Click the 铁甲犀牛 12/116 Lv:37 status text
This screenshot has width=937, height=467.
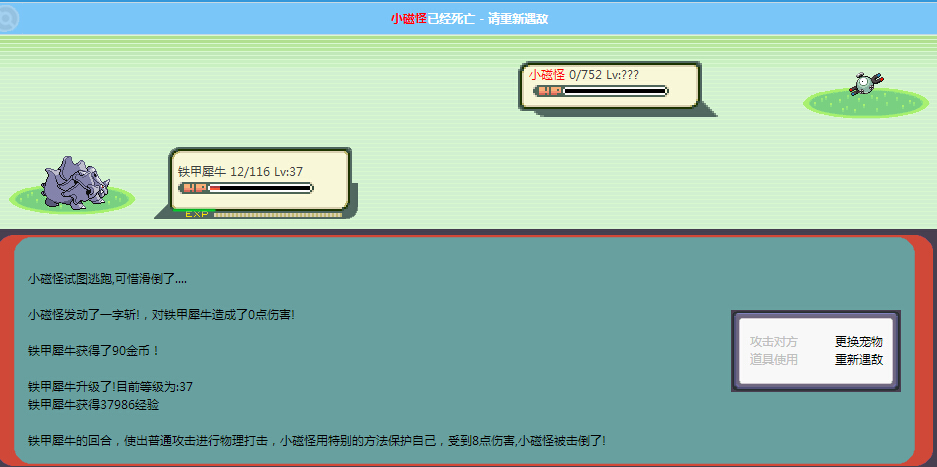pos(240,172)
